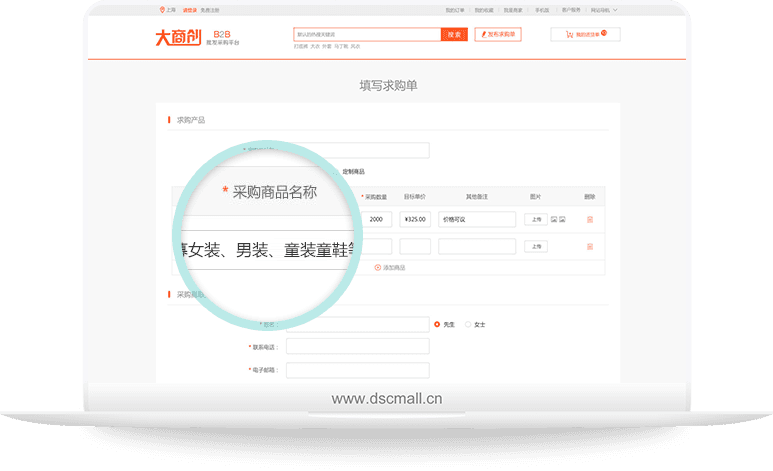This screenshot has height=471, width=773.
Task: Click the shopping cart icon in 我的进货单
Action: point(569,35)
